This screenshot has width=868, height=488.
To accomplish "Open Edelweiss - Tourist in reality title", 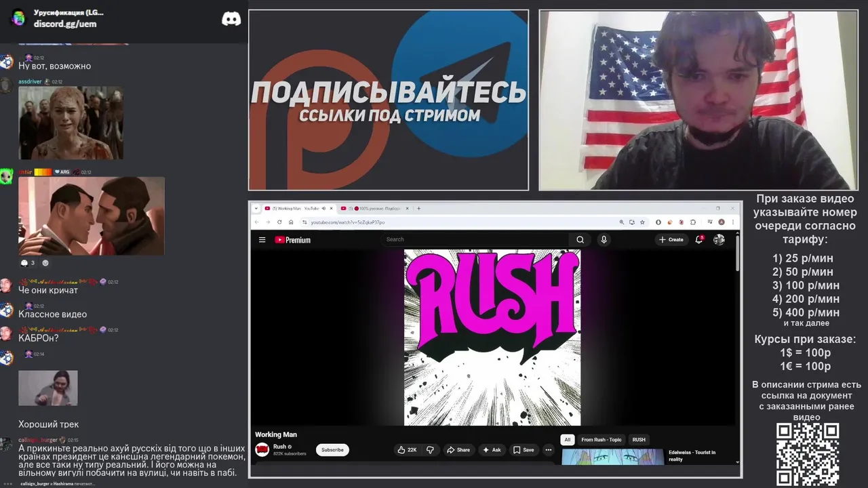I will (x=692, y=455).
